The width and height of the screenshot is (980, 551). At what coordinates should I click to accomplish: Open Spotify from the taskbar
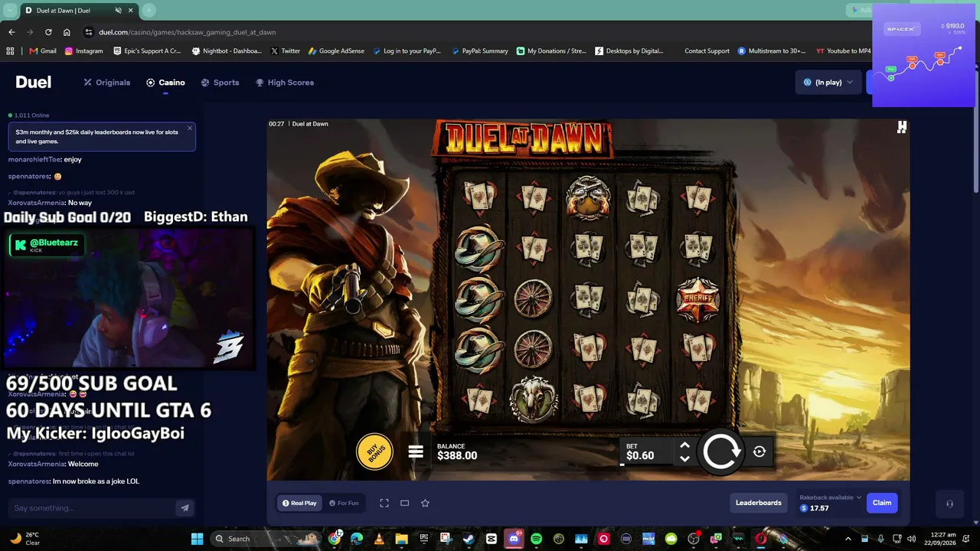coord(536,539)
